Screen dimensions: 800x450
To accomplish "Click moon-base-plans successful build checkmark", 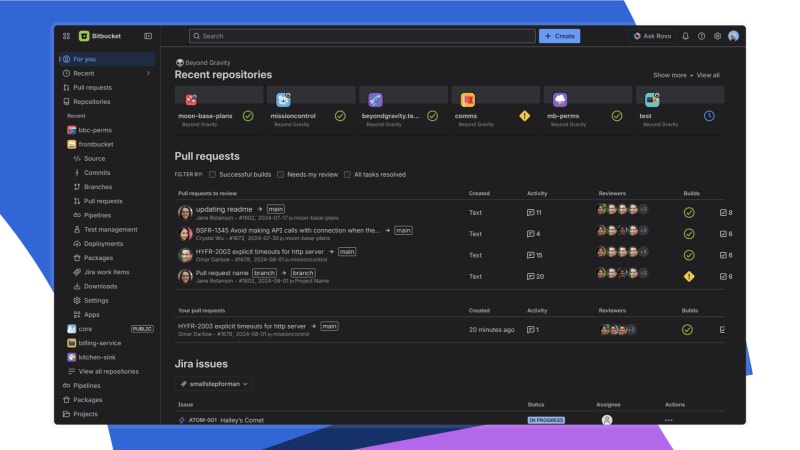I will tap(248, 116).
